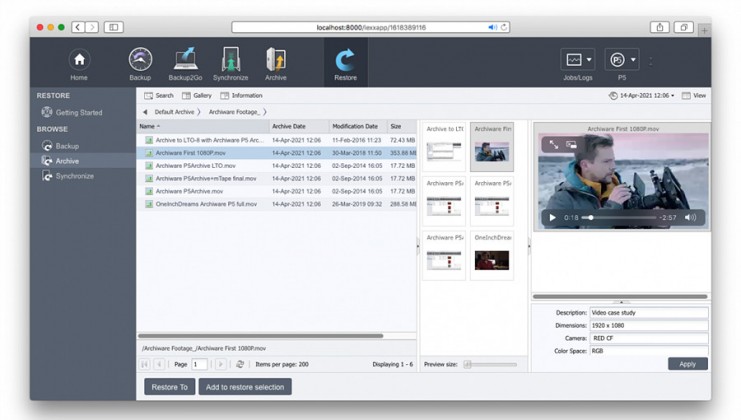Adjust the Preview size slider
Screen dimensions: 741x420
point(492,364)
